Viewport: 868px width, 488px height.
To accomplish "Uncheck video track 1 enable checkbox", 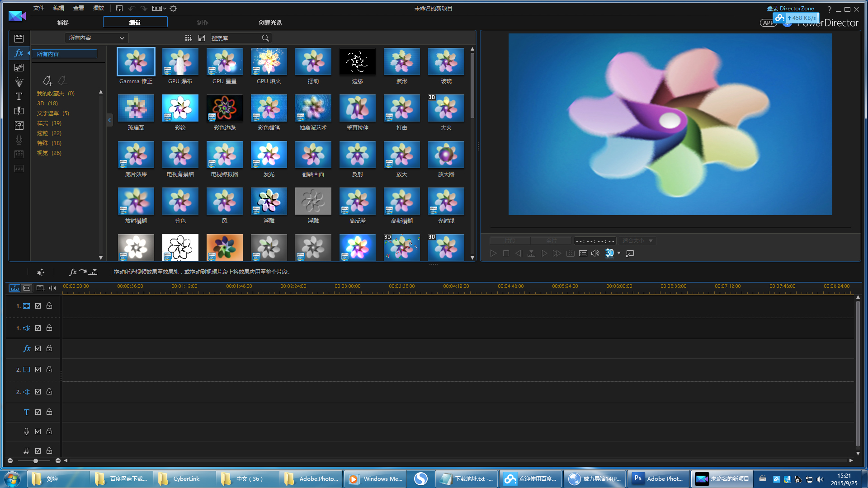I will [38, 306].
